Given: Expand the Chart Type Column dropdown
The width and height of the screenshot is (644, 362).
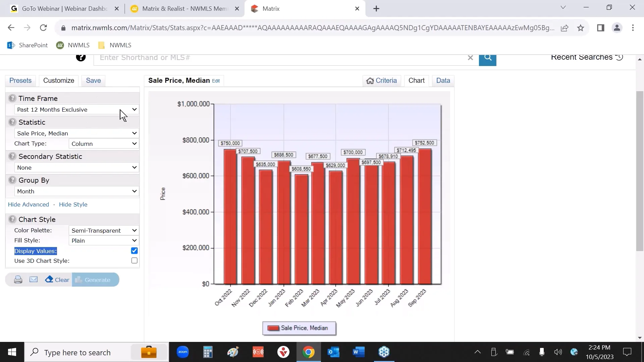Looking at the screenshot, I should click(x=104, y=143).
